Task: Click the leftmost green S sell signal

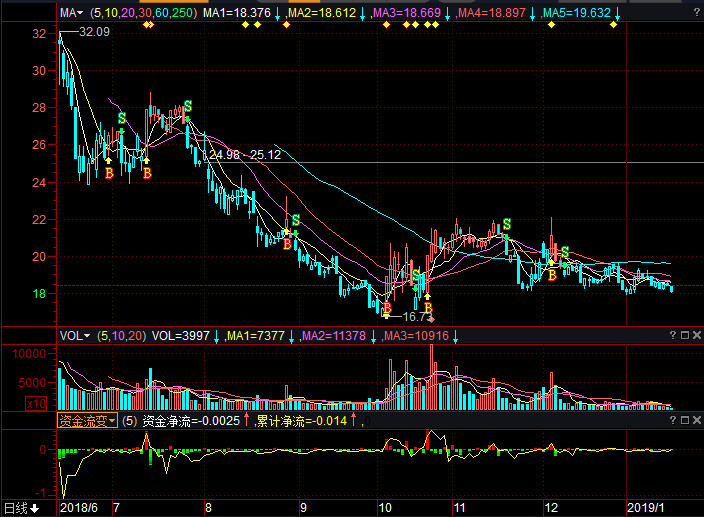Action: pyautogui.click(x=122, y=118)
